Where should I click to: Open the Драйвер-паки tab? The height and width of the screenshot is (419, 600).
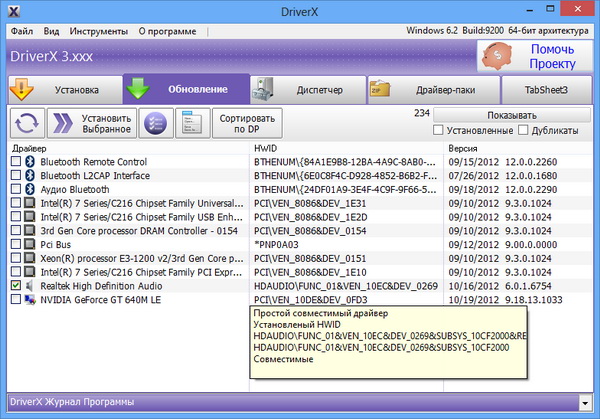click(430, 89)
